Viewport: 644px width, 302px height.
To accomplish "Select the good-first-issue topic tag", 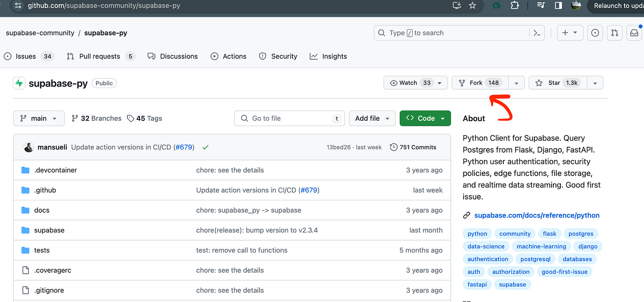I will 564,271.
